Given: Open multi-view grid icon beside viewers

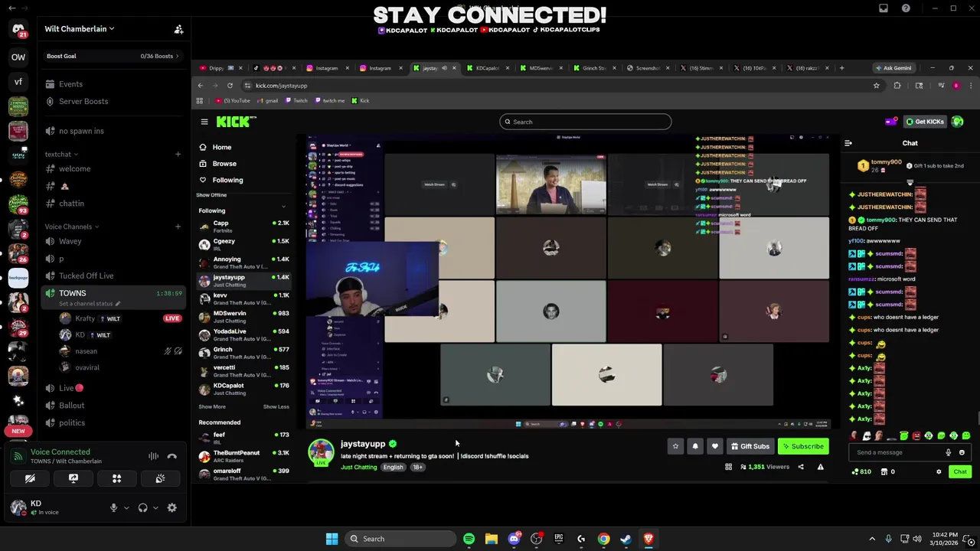Looking at the screenshot, I should [728, 467].
